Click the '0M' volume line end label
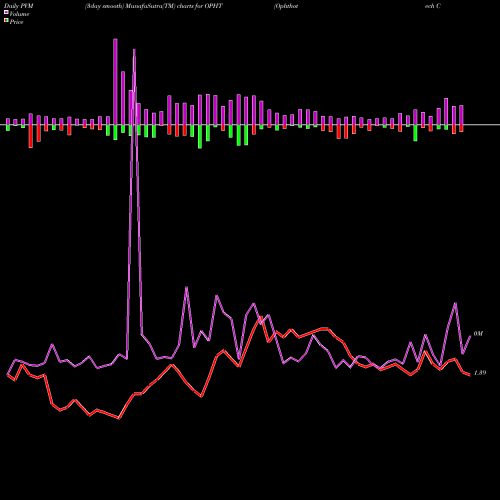The height and width of the screenshot is (500, 500). click(x=478, y=334)
